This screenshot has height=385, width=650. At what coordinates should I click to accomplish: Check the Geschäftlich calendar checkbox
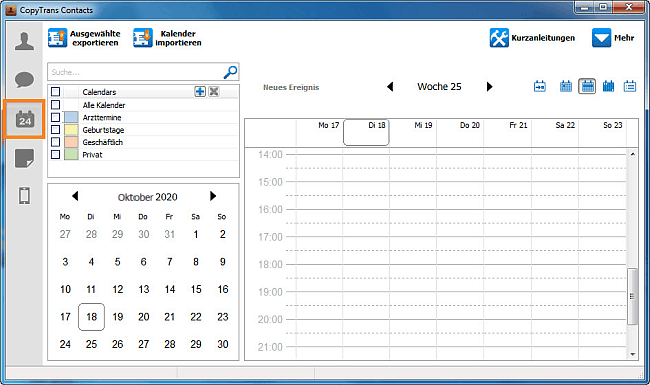point(56,142)
